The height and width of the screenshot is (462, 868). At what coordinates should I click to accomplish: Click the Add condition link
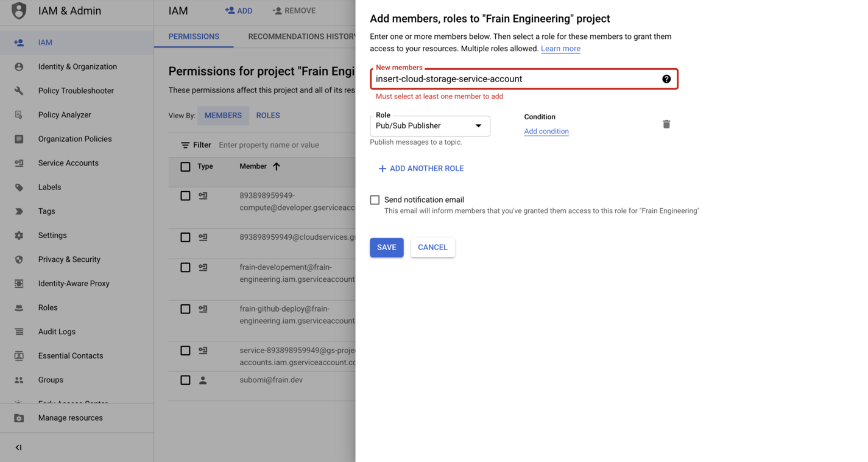(546, 131)
